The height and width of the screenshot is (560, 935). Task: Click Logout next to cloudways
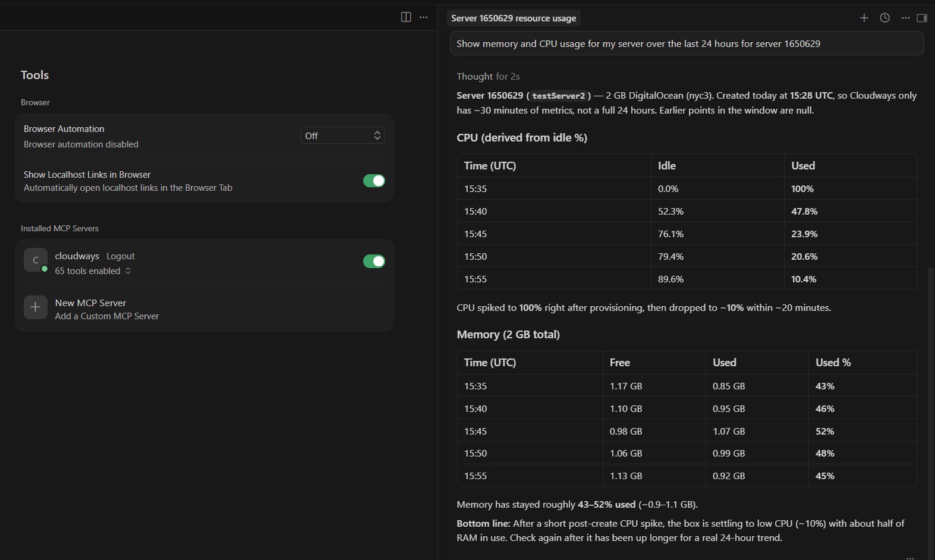[x=121, y=256]
